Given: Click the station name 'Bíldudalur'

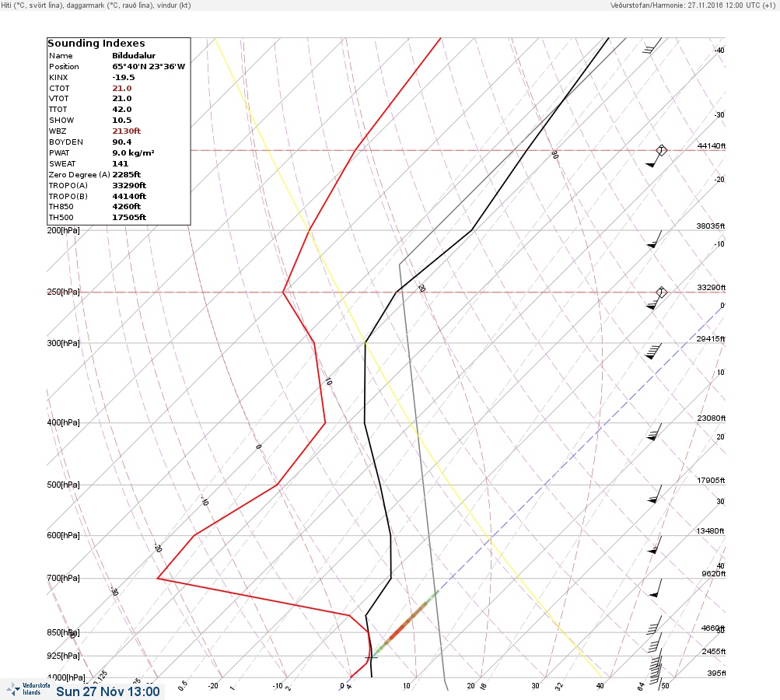Looking at the screenshot, I should (134, 56).
